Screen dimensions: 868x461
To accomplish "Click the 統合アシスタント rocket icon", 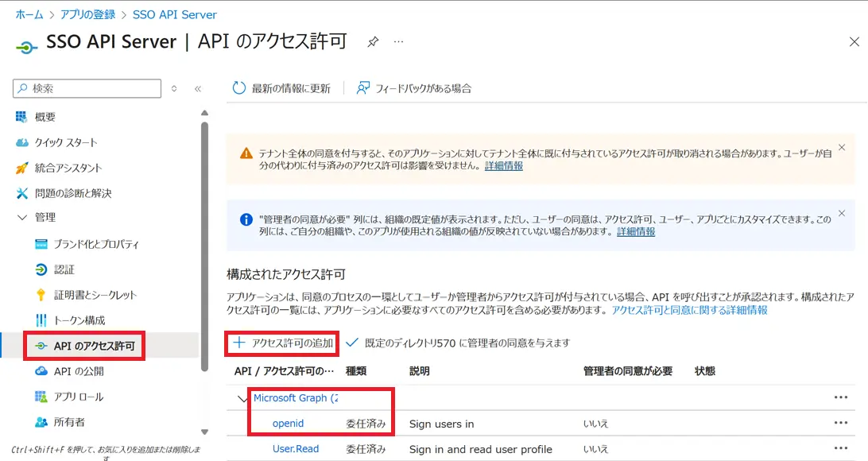I will 21,168.
